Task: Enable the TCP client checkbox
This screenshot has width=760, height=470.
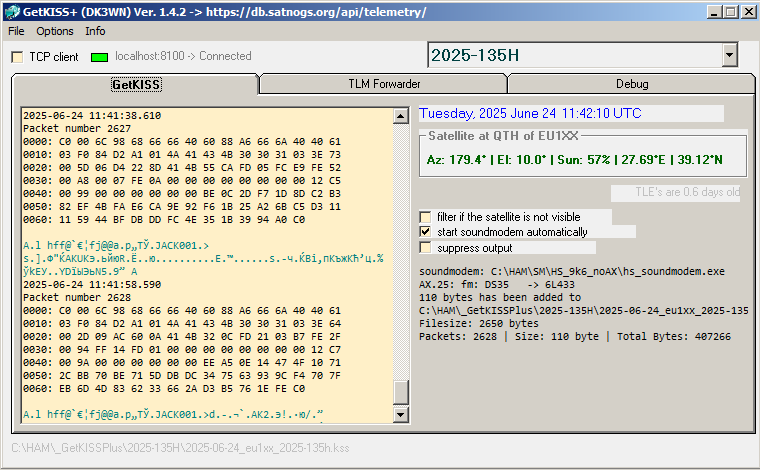Action: (17, 57)
